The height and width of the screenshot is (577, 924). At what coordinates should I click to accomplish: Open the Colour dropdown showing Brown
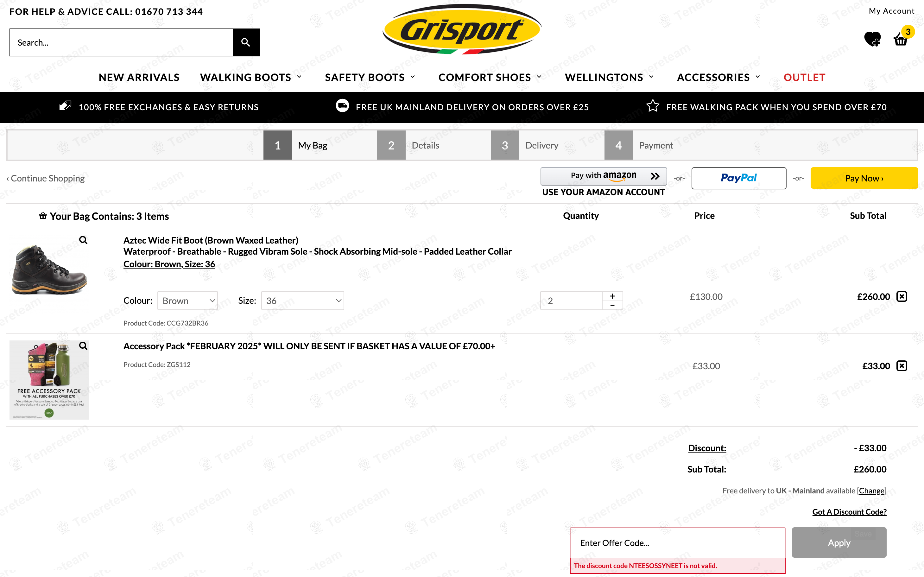187,301
